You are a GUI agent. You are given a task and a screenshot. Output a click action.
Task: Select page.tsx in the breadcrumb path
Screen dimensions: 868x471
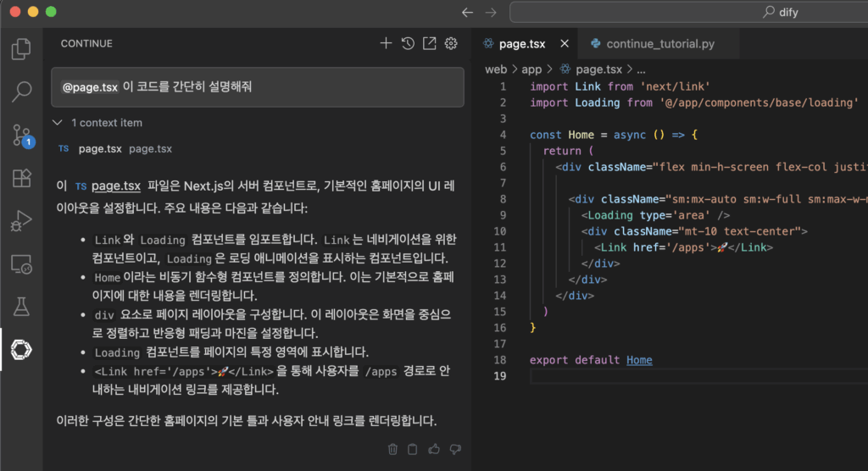pyautogui.click(x=598, y=69)
